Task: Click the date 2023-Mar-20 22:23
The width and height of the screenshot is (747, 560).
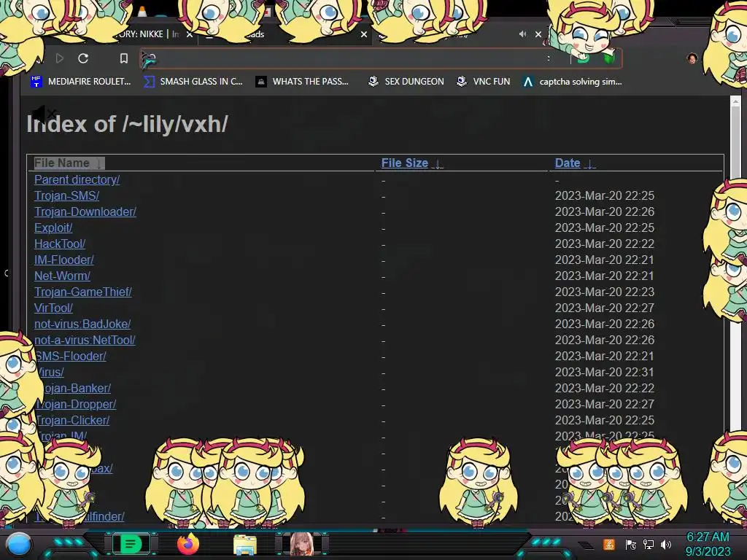Action: 605,292
